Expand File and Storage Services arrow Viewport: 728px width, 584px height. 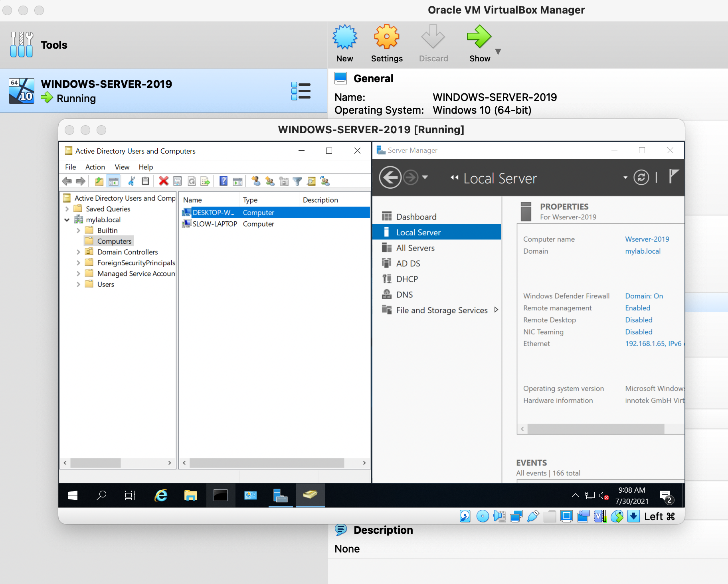(x=496, y=310)
